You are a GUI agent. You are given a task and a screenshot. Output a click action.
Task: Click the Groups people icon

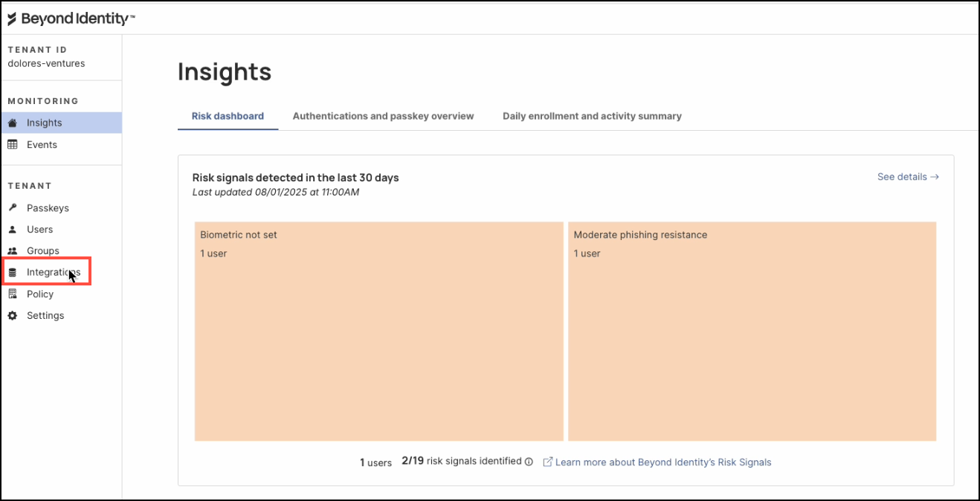coord(12,251)
